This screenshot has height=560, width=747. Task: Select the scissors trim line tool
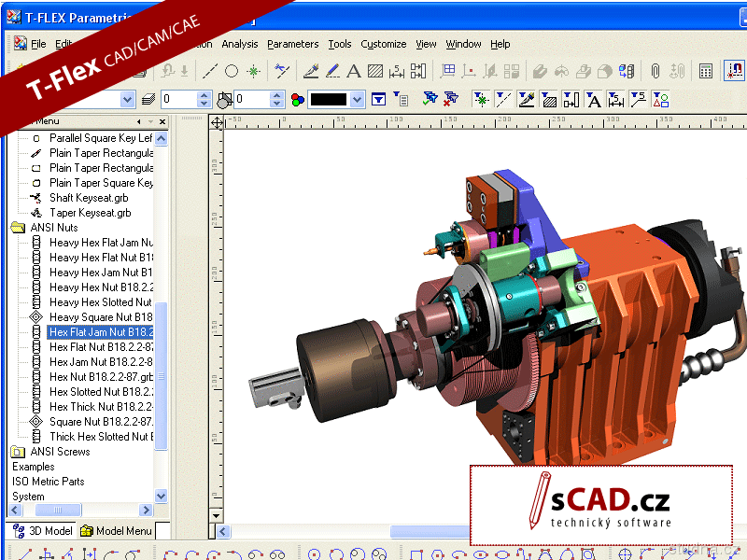pyautogui.click(x=282, y=72)
